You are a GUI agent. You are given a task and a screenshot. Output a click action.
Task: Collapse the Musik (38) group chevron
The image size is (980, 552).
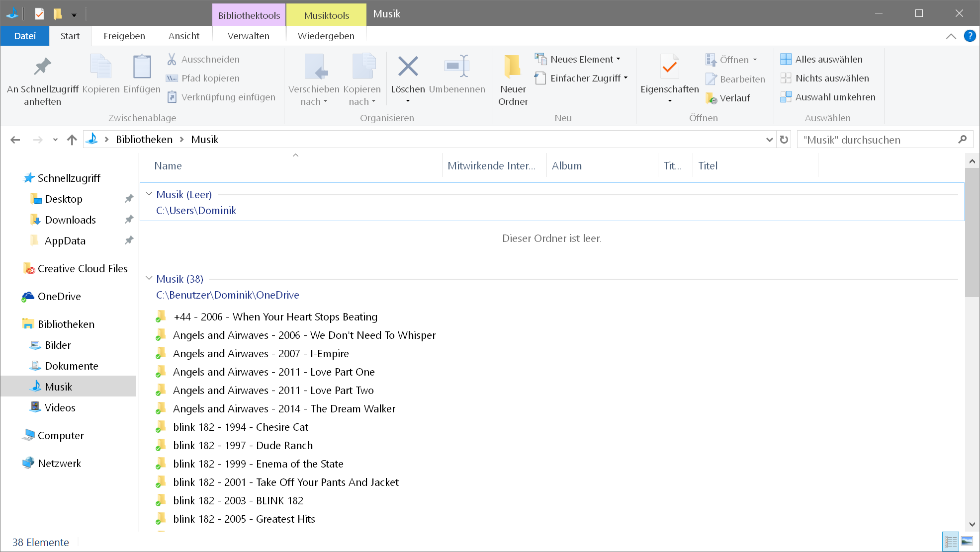pyautogui.click(x=149, y=278)
